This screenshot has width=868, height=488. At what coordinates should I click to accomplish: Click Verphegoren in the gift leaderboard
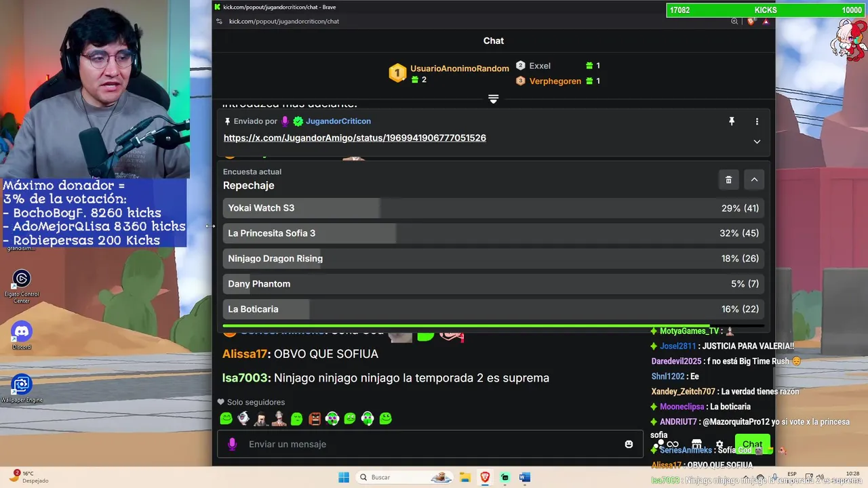[x=555, y=81]
